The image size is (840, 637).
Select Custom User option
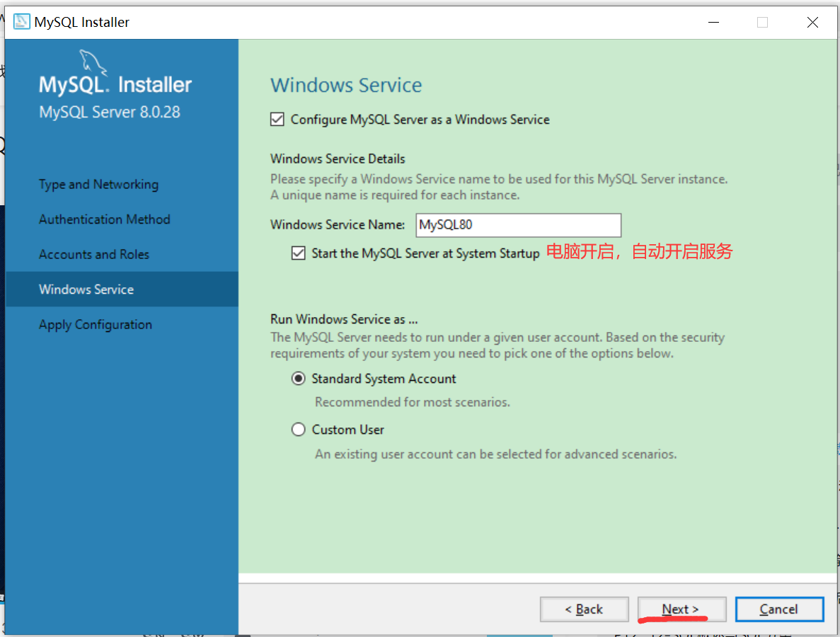click(299, 430)
